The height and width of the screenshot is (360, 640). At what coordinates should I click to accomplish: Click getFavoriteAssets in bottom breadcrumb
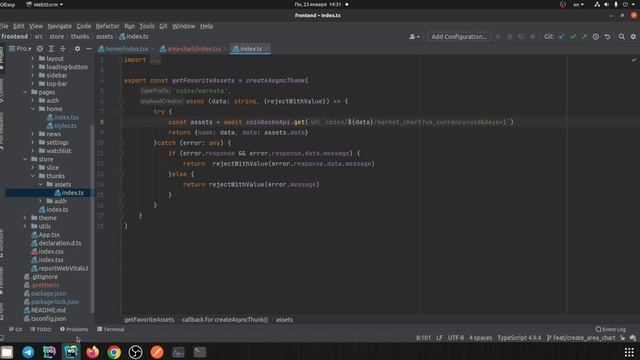coord(149,320)
